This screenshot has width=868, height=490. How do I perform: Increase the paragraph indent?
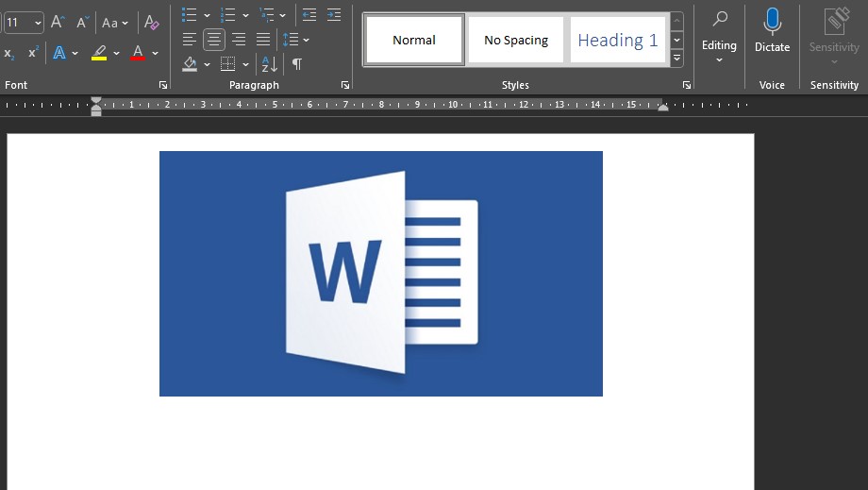coord(334,15)
